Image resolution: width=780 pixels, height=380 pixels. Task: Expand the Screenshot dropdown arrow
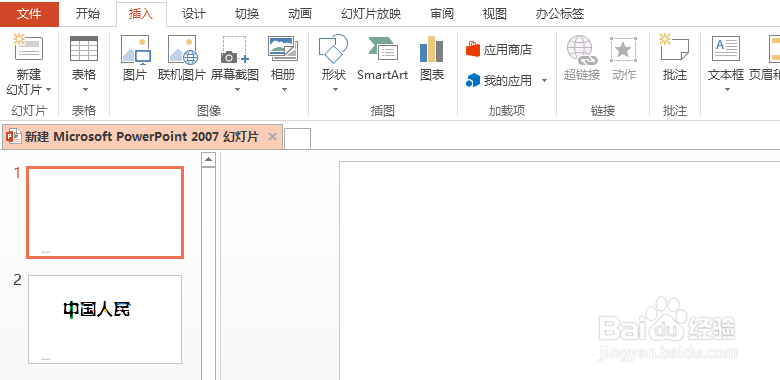pyautogui.click(x=237, y=90)
